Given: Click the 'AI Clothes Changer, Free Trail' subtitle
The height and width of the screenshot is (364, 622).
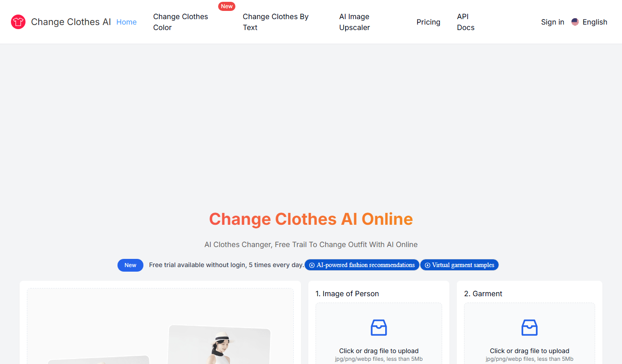Looking at the screenshot, I should click(x=311, y=244).
